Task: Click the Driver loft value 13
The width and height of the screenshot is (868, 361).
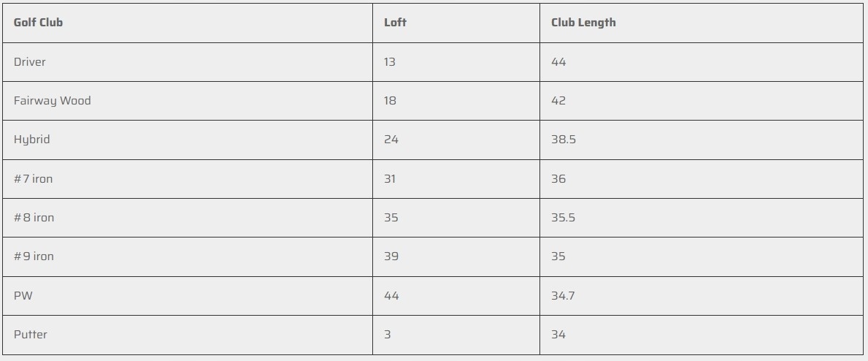Action: tap(390, 62)
